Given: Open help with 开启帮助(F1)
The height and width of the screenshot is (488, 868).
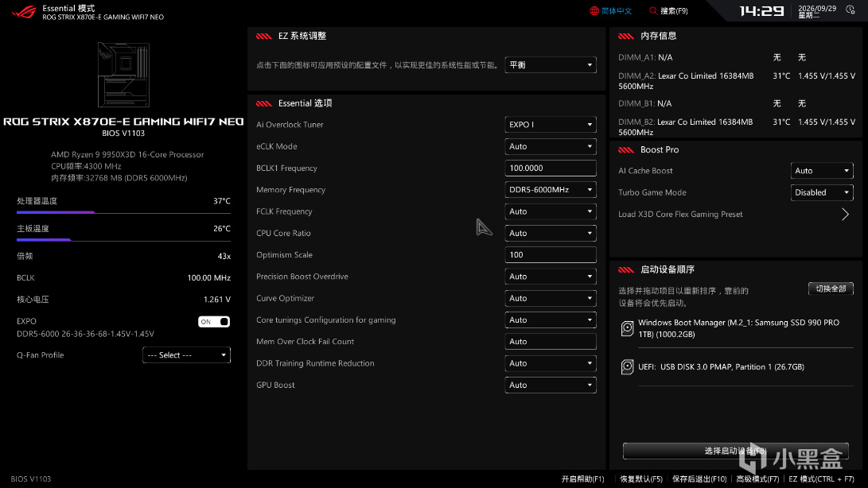Looking at the screenshot, I should point(583,479).
